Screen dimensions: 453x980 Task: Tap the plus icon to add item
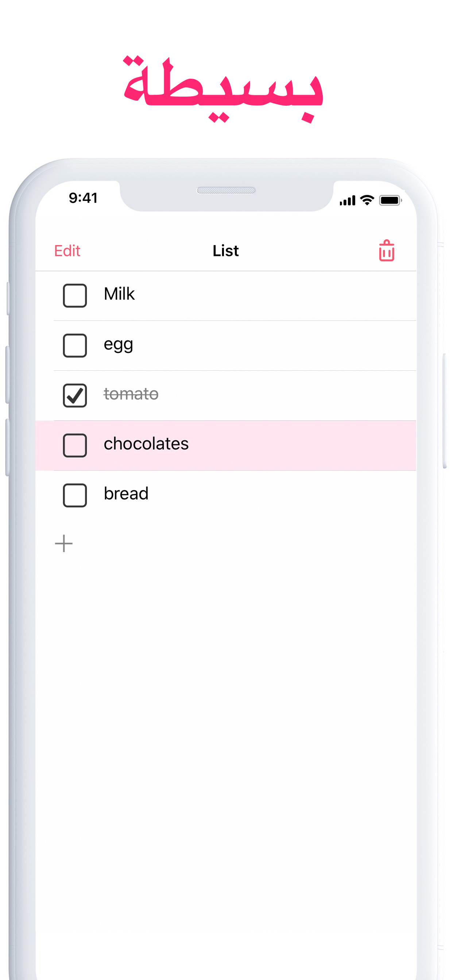pyautogui.click(x=63, y=543)
